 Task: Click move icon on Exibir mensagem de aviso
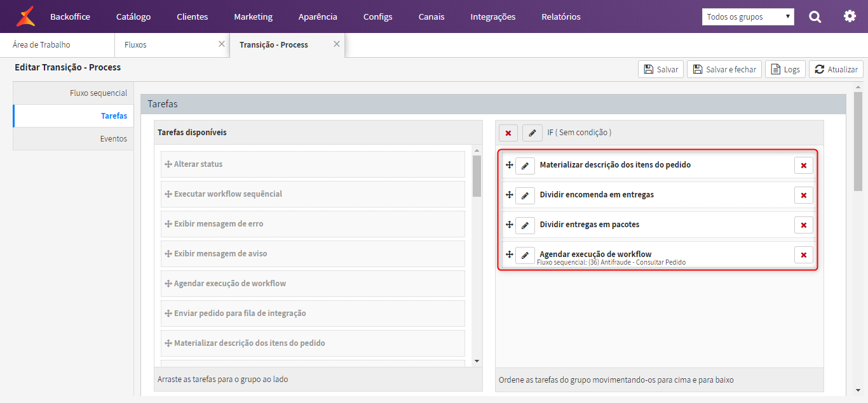(168, 253)
